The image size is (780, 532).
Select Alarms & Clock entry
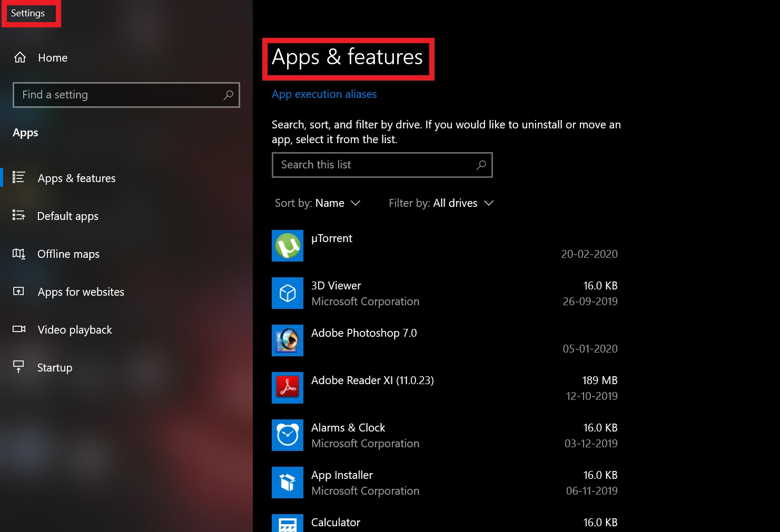pos(445,435)
